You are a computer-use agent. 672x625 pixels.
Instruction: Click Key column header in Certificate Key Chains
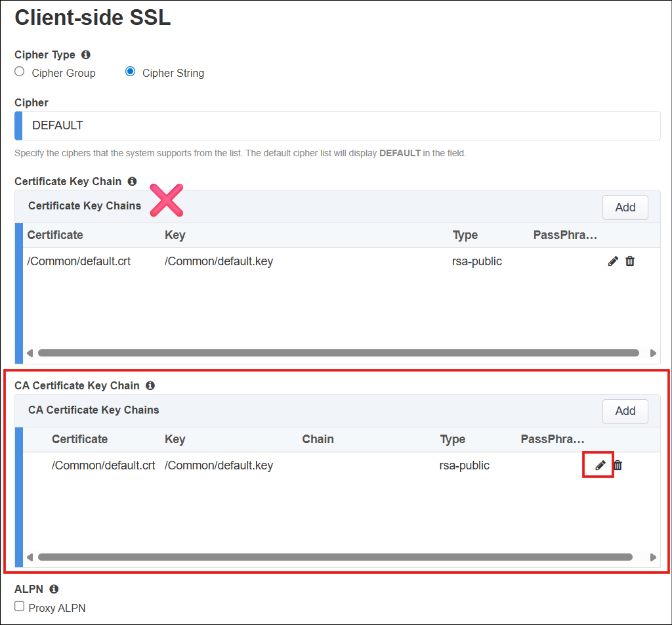tap(175, 235)
